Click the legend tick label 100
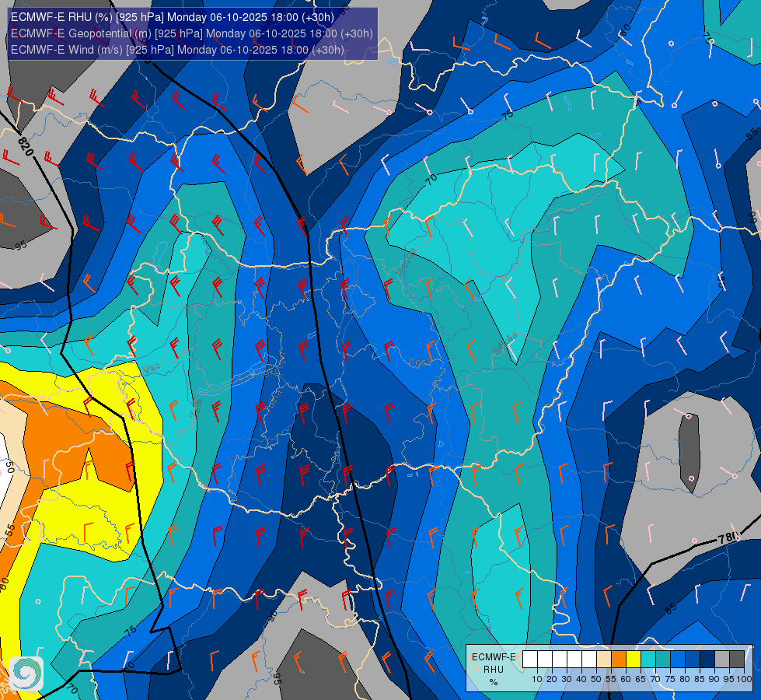The width and height of the screenshot is (761, 700). pyautogui.click(x=745, y=679)
